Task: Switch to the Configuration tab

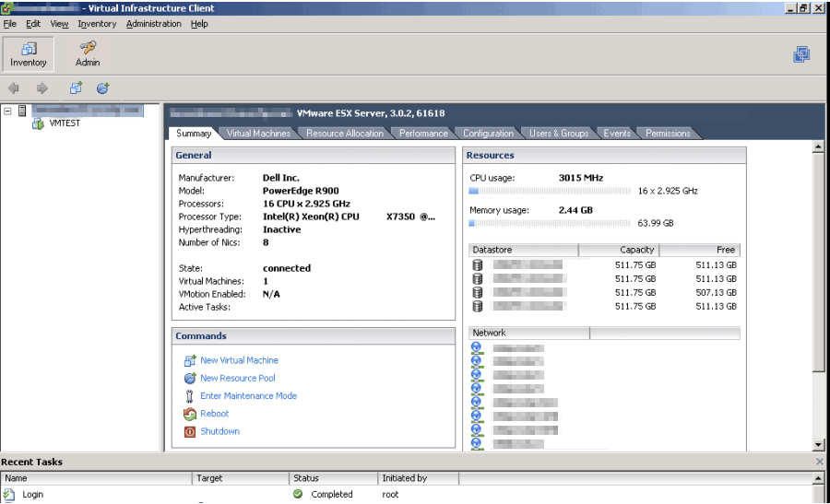Action: tap(488, 134)
